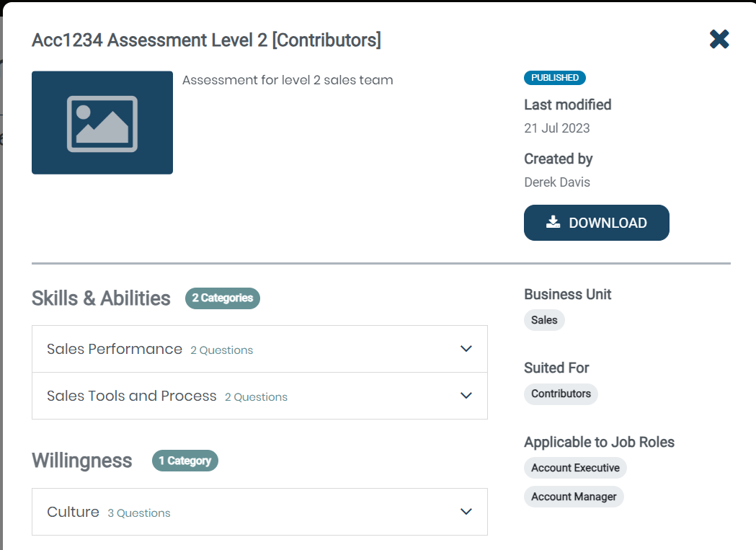Screen dimensions: 756x550
Task: Click the description 'Assessment for level 2 sales team'
Action: click(288, 80)
